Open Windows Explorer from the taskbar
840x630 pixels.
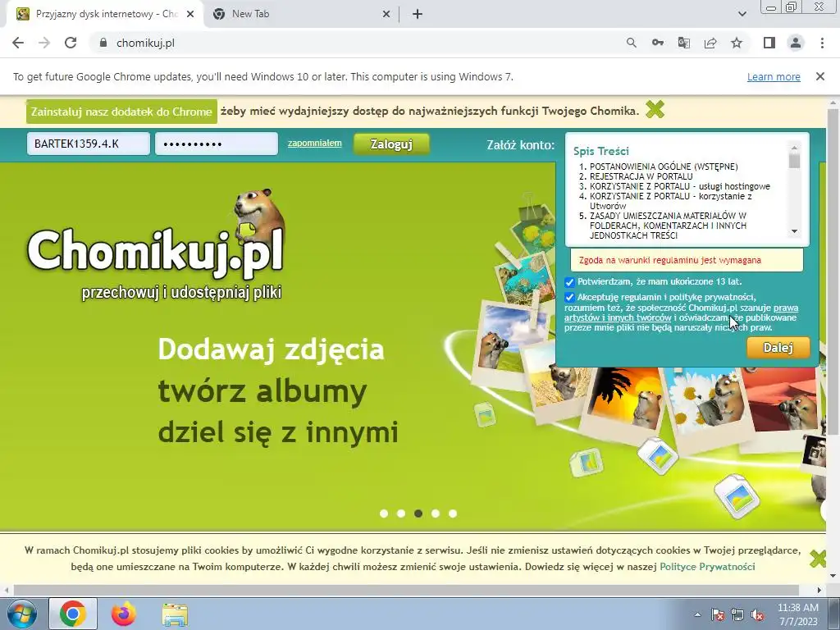tap(175, 614)
